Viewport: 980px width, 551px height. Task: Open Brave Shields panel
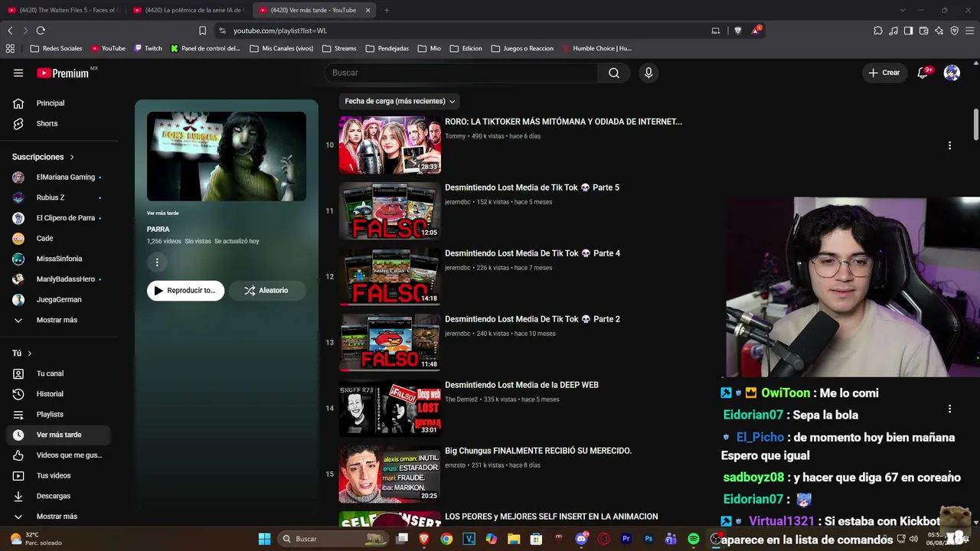tap(737, 31)
